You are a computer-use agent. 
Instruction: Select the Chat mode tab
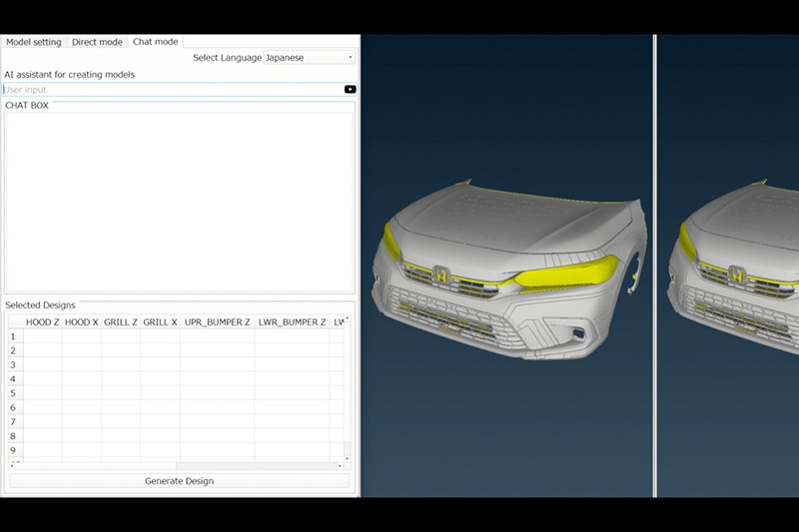coord(155,42)
